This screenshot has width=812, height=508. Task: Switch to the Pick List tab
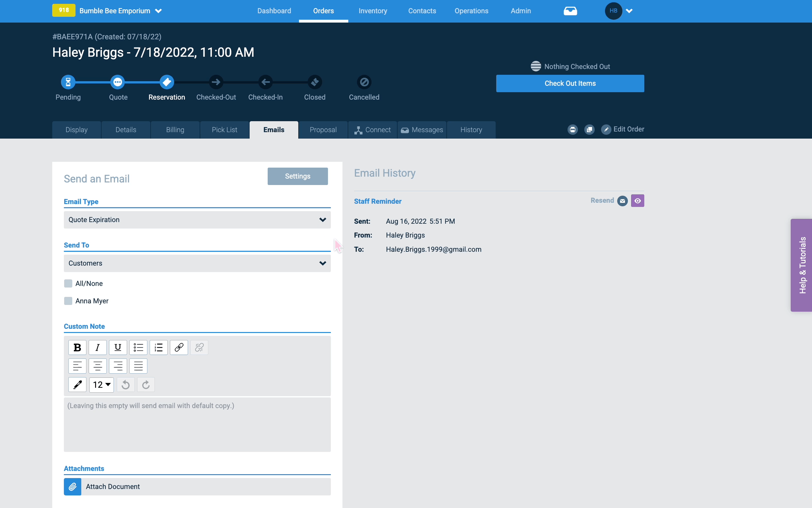click(x=224, y=130)
